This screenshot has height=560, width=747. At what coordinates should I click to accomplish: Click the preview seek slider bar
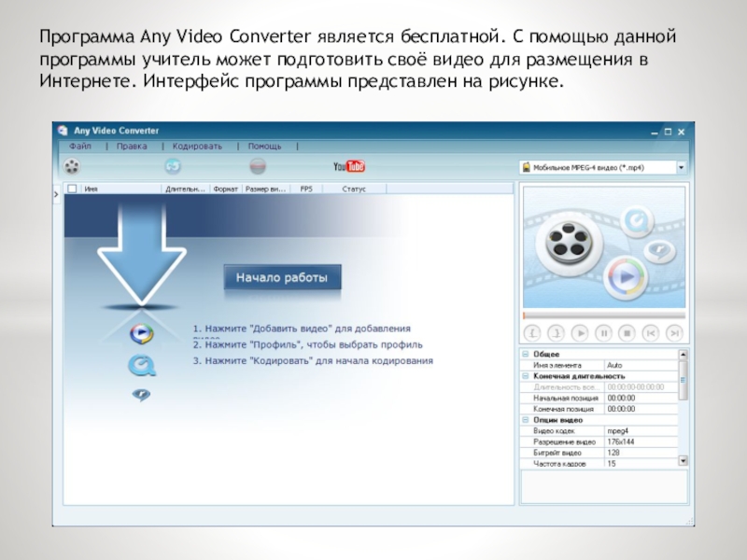click(x=604, y=315)
